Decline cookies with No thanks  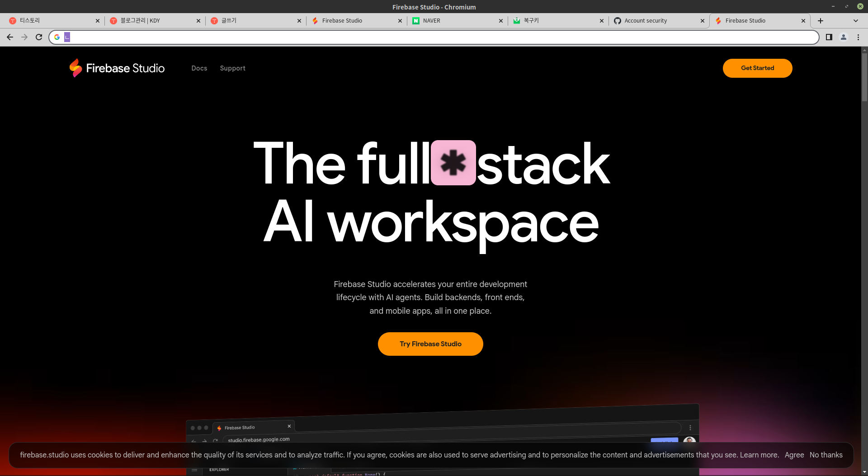[826, 455]
